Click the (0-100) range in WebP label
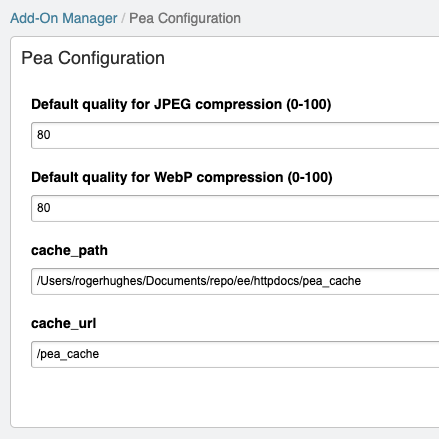This screenshot has width=439, height=439. (x=310, y=177)
